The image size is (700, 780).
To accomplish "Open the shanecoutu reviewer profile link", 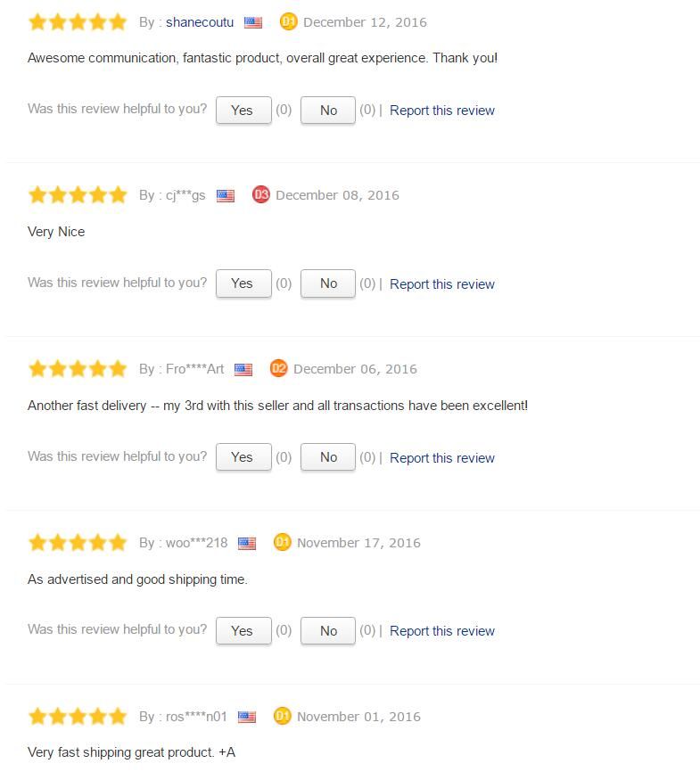I will click(x=200, y=22).
